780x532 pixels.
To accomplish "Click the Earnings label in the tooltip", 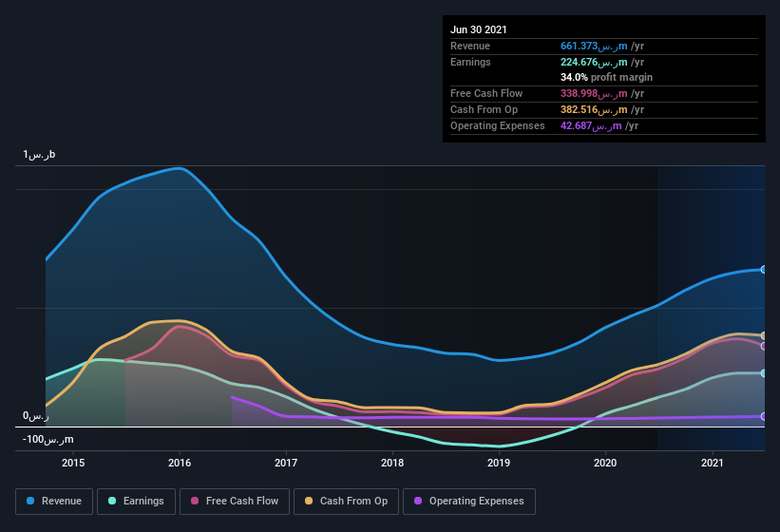I will 470,62.
